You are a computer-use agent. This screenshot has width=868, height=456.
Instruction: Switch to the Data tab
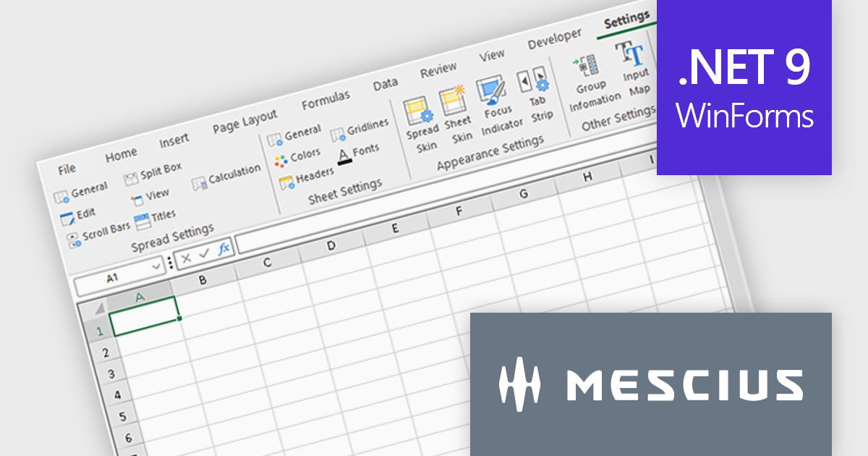[x=386, y=84]
